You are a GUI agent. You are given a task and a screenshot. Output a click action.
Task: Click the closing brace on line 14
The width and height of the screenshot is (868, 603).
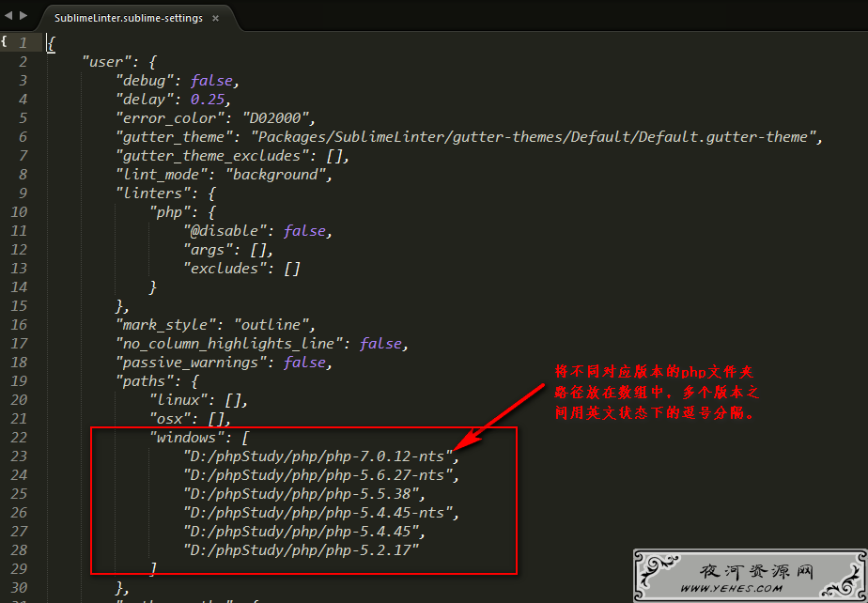click(153, 287)
